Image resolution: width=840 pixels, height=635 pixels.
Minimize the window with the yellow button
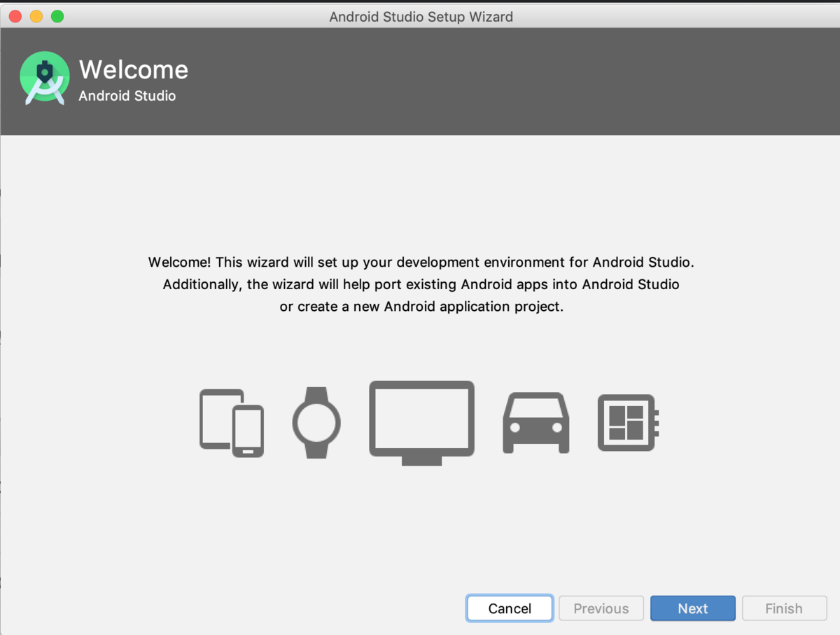(36, 16)
